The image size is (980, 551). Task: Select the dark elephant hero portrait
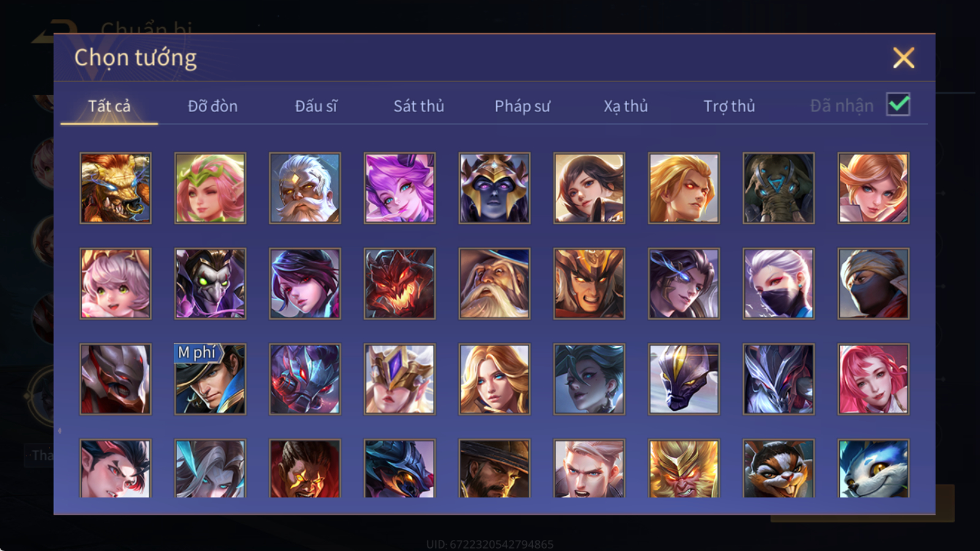(778, 188)
